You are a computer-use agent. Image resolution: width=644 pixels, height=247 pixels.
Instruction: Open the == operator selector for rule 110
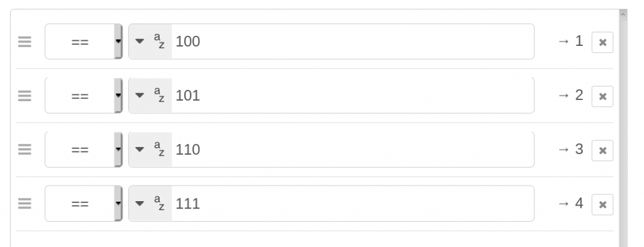click(x=84, y=150)
